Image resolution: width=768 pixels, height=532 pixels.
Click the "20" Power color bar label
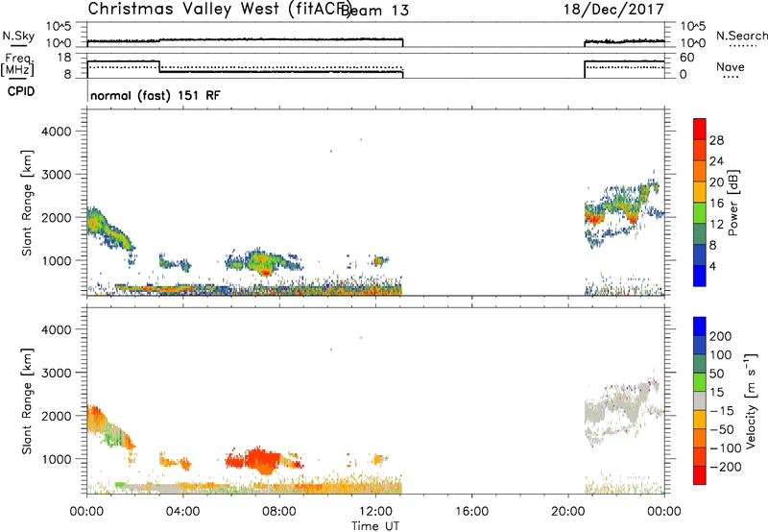click(x=716, y=182)
